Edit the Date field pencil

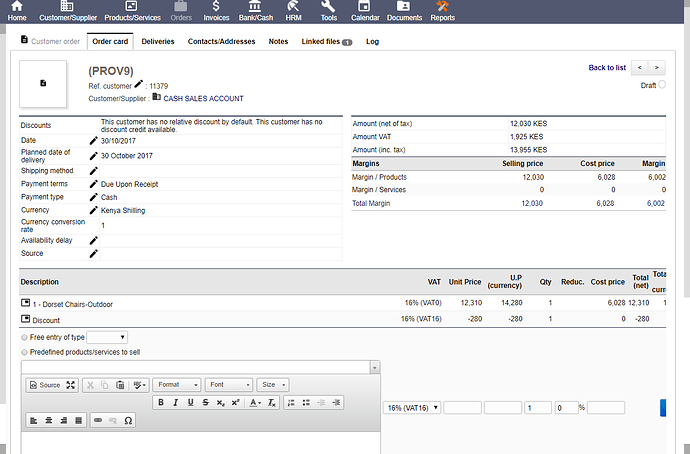(93, 141)
